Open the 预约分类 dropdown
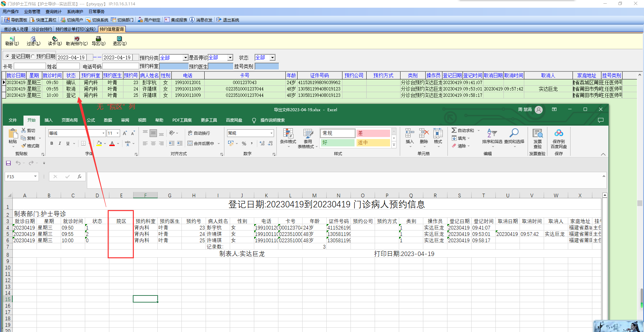This screenshot has width=644, height=332. [x=185, y=58]
